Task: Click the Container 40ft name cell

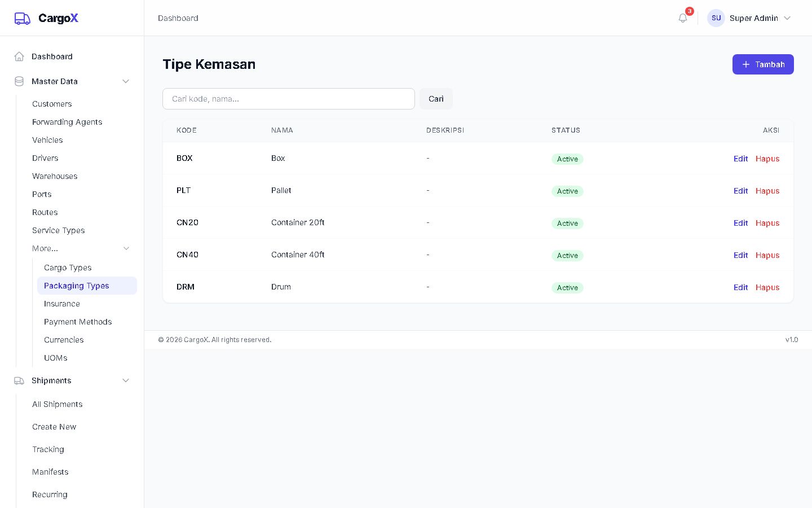Action: pyautogui.click(x=298, y=255)
